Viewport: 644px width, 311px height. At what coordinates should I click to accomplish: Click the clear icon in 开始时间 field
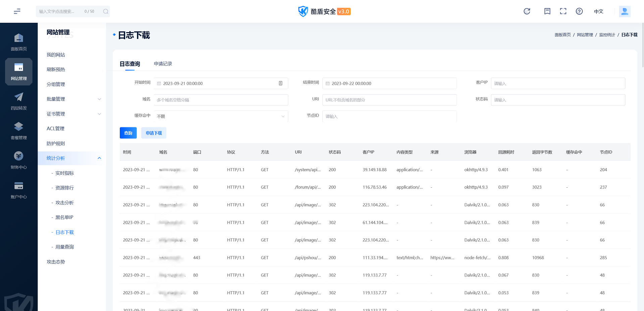[281, 83]
